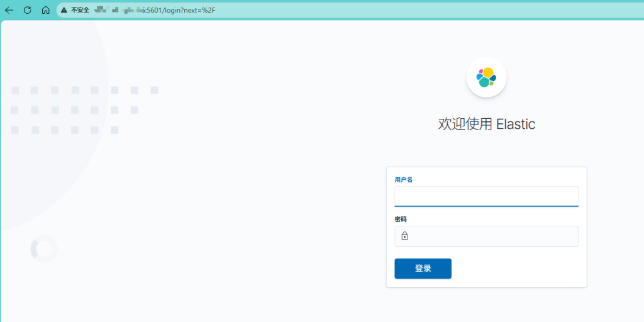The width and height of the screenshot is (644, 322).
Task: Click the 不安全 site security label
Action: [x=80, y=10]
